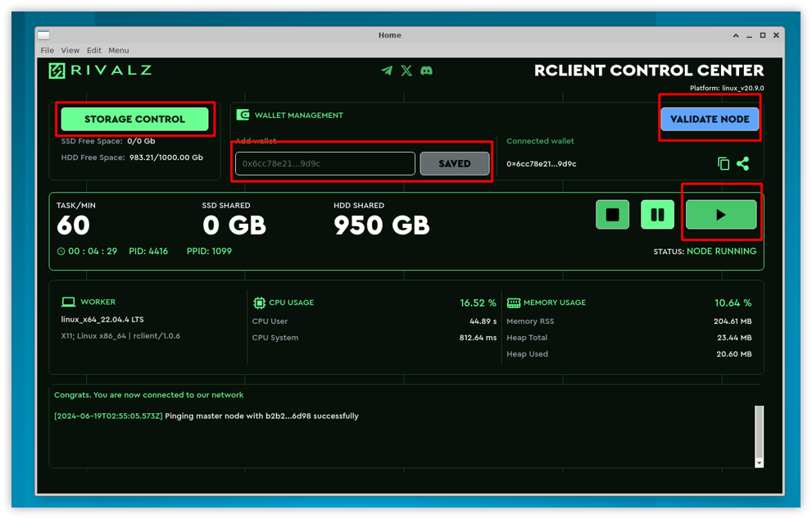The image size is (812, 519).
Task: Click the Heap Used 20.60 MB value
Action: coord(734,354)
